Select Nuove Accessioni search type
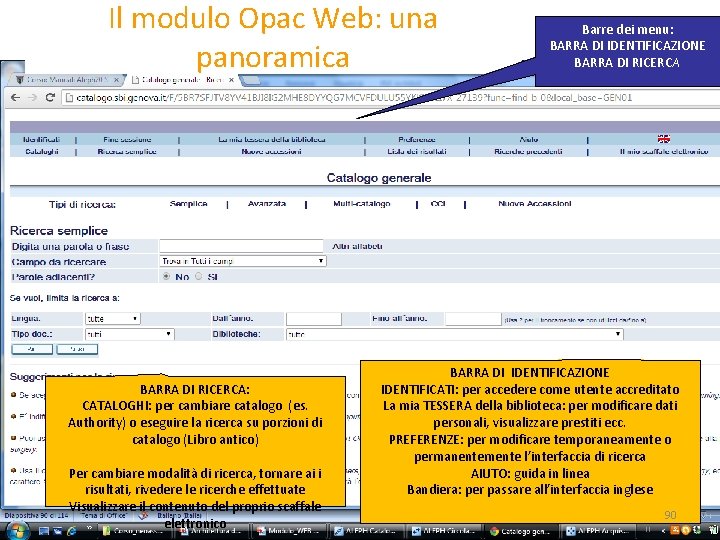This screenshot has height=540, width=720. 535,203
